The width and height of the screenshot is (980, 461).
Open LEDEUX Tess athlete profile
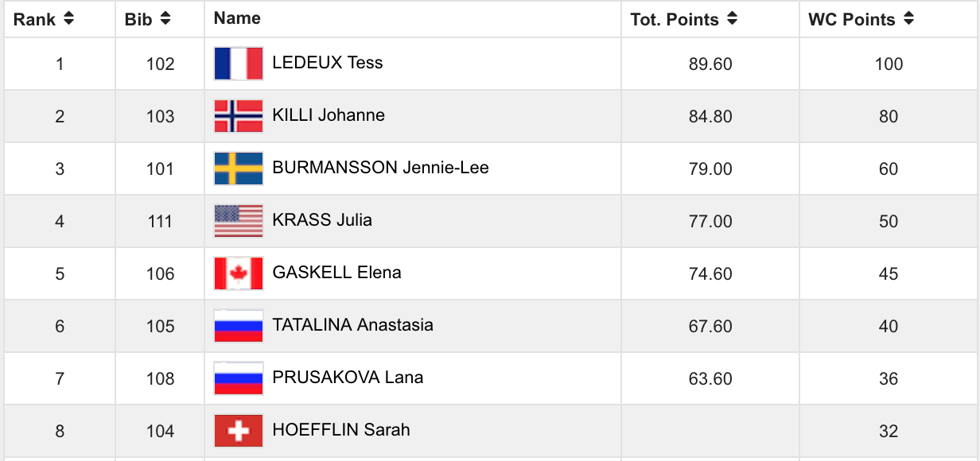tap(328, 63)
